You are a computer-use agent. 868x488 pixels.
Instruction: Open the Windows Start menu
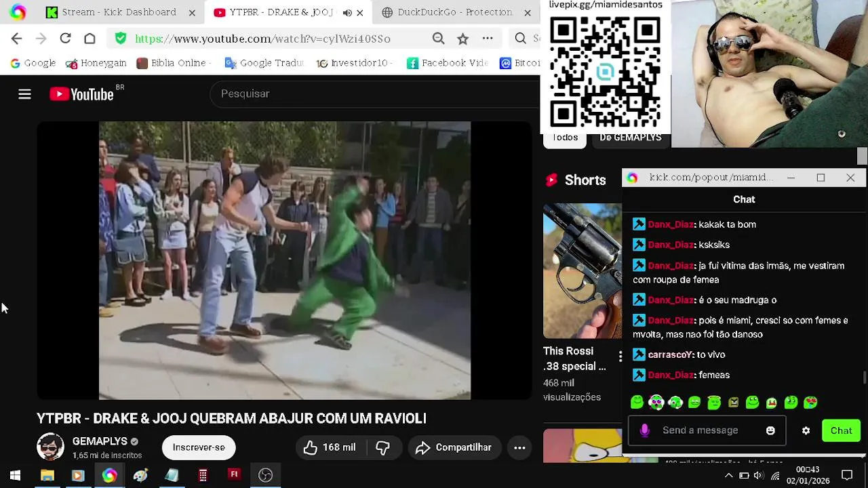[15, 475]
